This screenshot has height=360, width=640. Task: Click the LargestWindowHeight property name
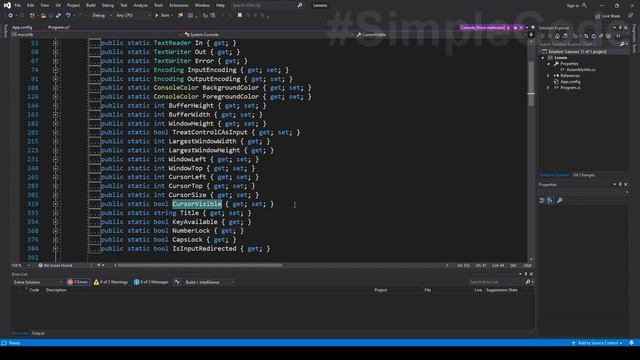click(x=204, y=150)
